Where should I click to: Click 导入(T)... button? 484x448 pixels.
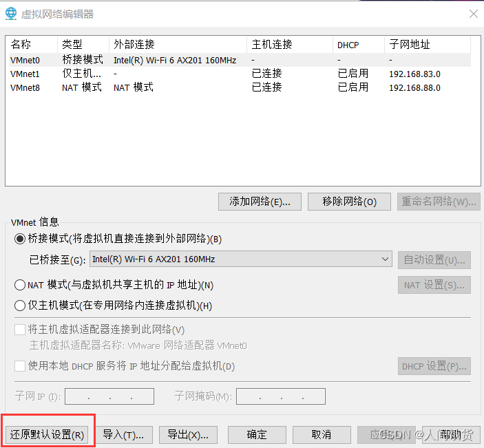pyautogui.click(x=123, y=435)
